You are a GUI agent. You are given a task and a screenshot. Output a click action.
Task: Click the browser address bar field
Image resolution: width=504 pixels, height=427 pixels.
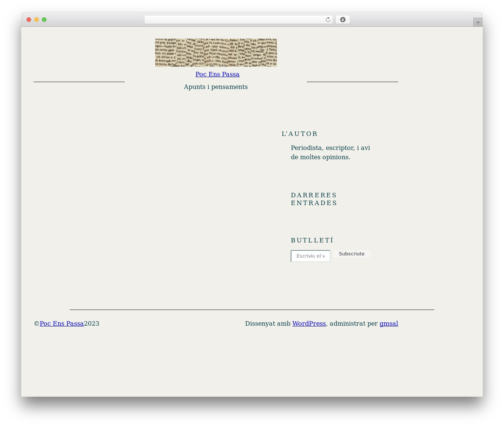click(x=238, y=20)
